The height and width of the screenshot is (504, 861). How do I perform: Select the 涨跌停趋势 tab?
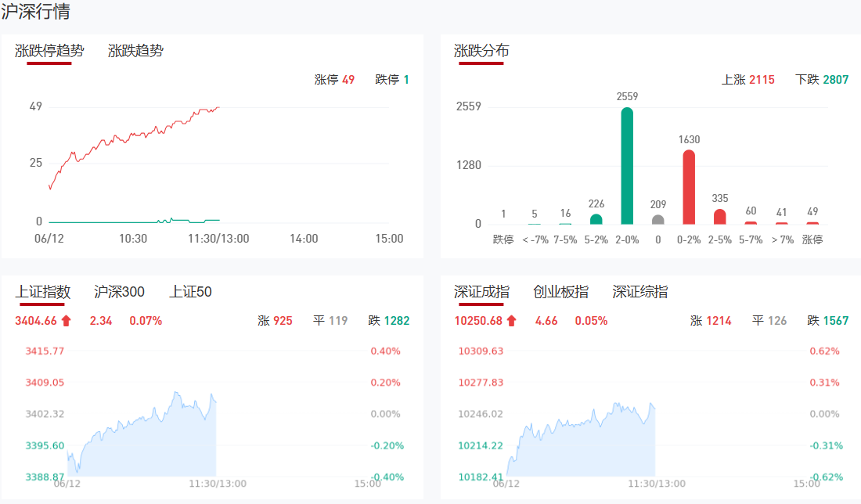pyautogui.click(x=49, y=51)
